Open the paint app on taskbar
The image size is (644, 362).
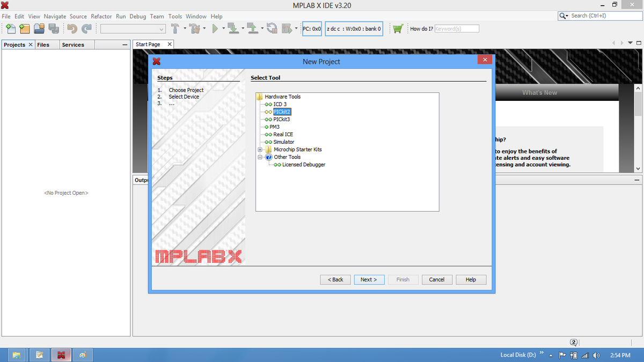point(82,355)
